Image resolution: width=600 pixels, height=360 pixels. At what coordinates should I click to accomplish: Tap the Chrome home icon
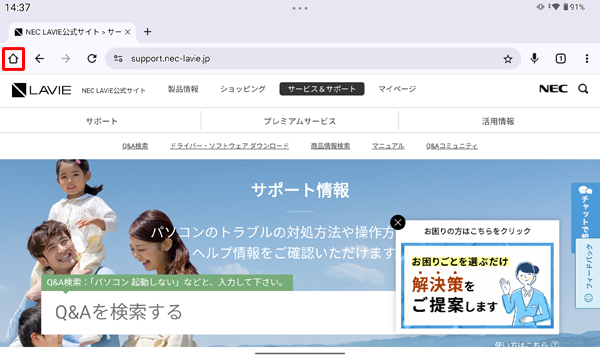[x=13, y=59]
